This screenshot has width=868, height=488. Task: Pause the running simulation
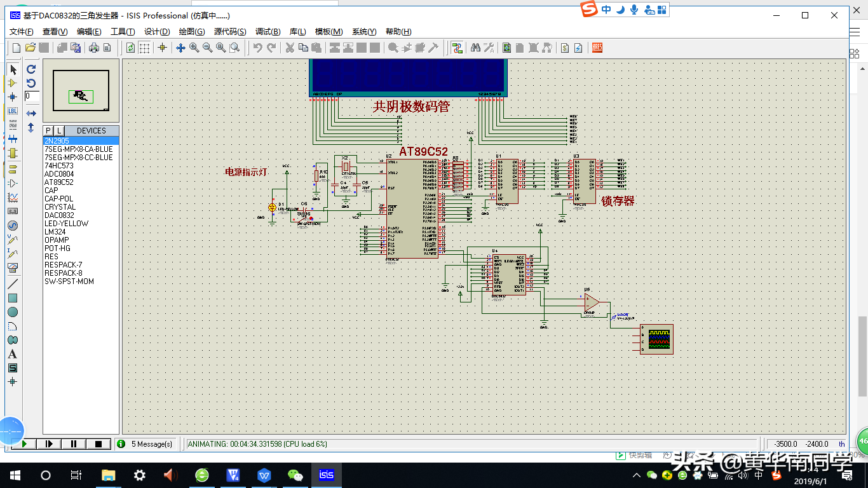[74, 444]
